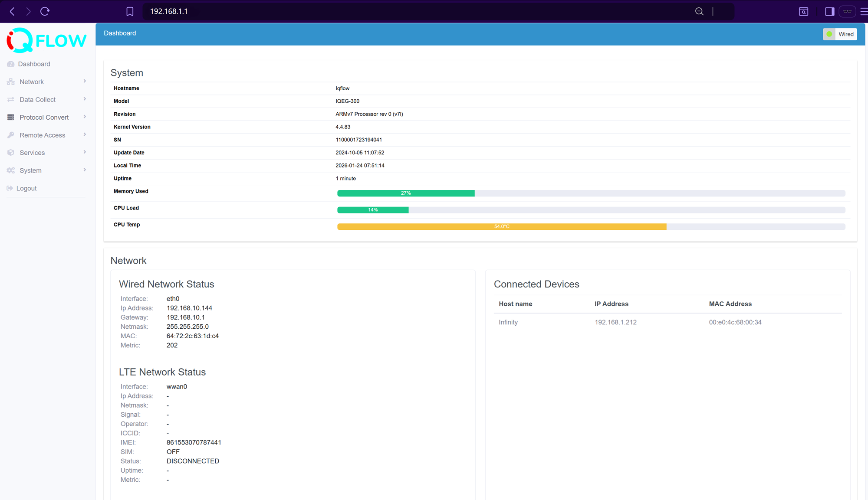Viewport: 868px width, 500px height.
Task: Expand the Network menu chevron
Action: (84, 81)
